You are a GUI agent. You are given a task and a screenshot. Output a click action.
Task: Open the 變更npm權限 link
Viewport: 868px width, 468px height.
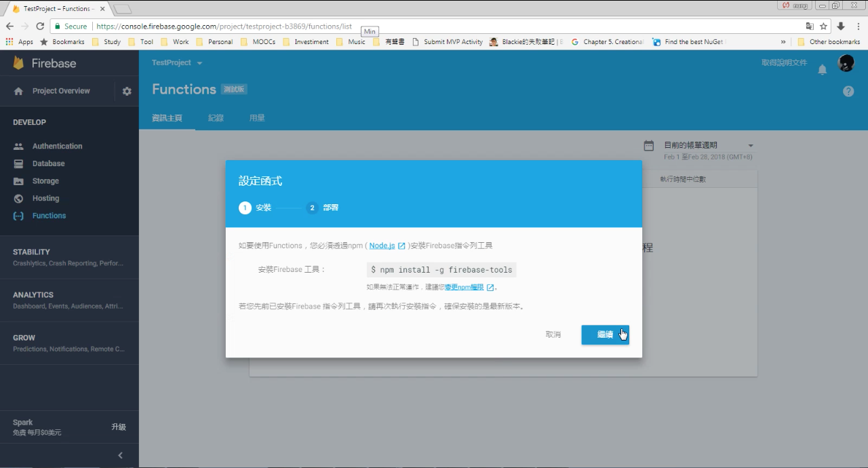465,288
